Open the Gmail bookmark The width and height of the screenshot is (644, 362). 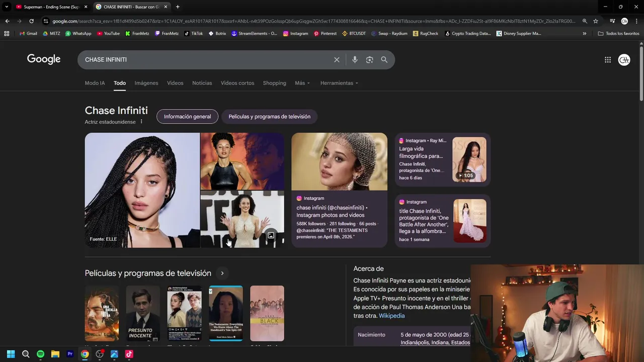(28, 33)
